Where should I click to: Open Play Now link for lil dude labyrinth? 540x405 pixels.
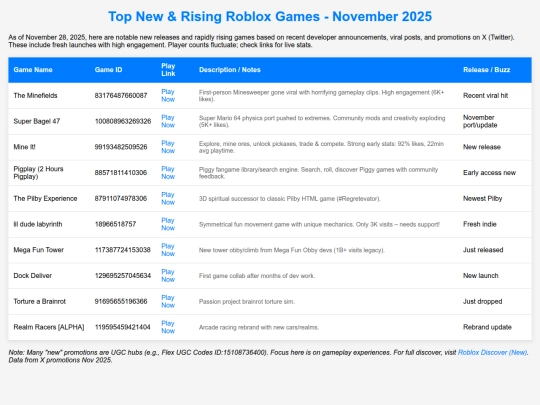tap(168, 224)
